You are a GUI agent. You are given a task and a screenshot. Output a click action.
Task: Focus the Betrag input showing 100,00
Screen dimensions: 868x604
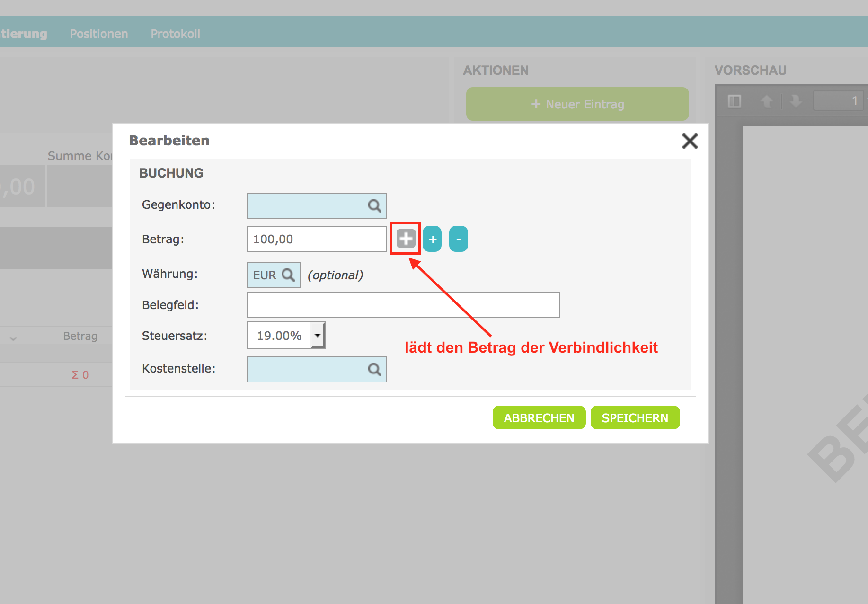coord(316,239)
